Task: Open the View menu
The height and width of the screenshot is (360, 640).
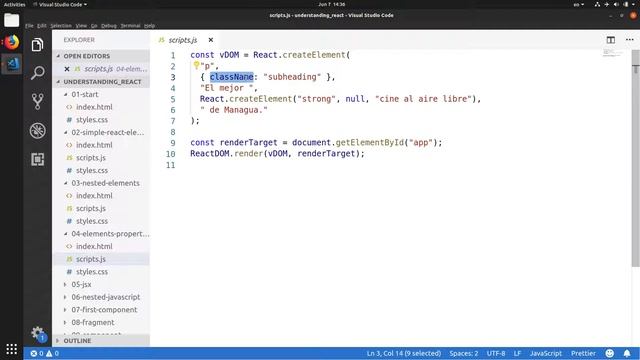Action: [81, 26]
